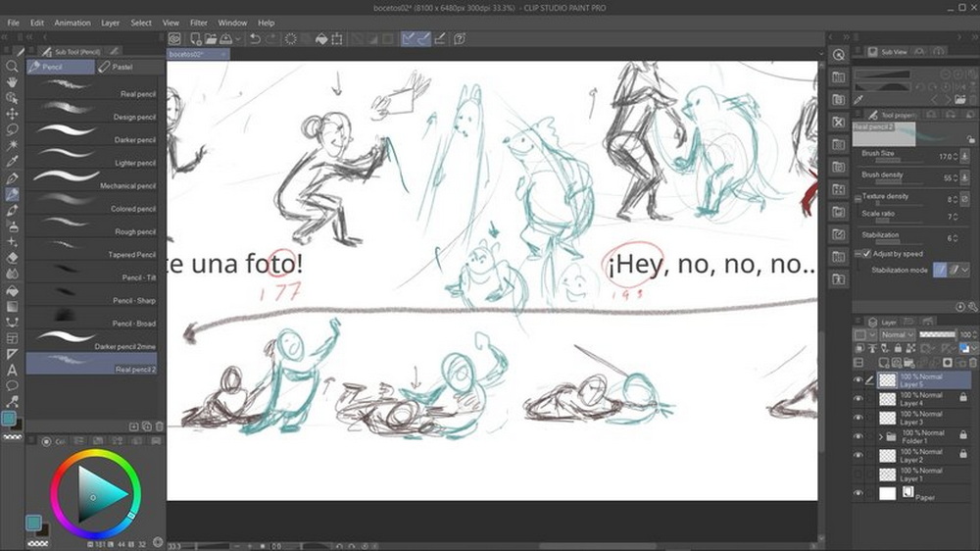
Task: Select the Fill bucket tool
Action: click(x=11, y=290)
